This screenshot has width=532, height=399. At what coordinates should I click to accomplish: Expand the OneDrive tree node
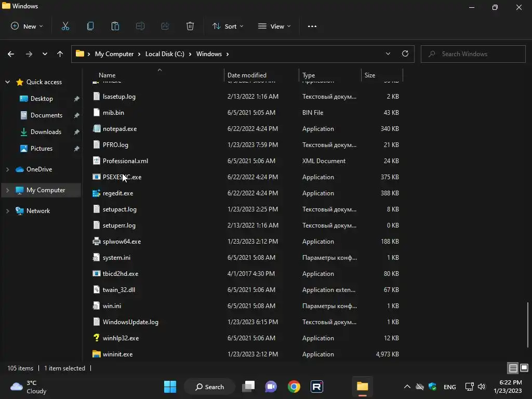click(x=7, y=169)
